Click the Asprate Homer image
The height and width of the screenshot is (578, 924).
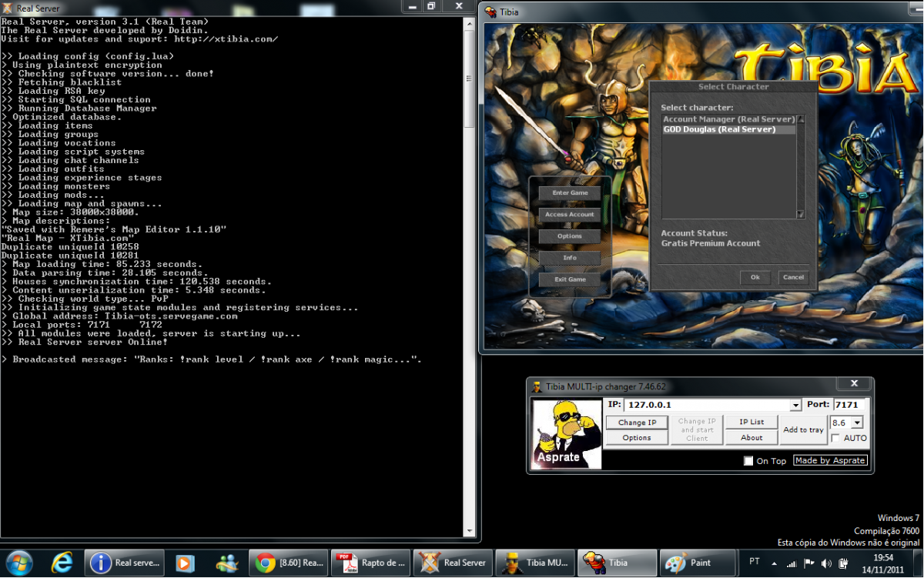tap(566, 434)
